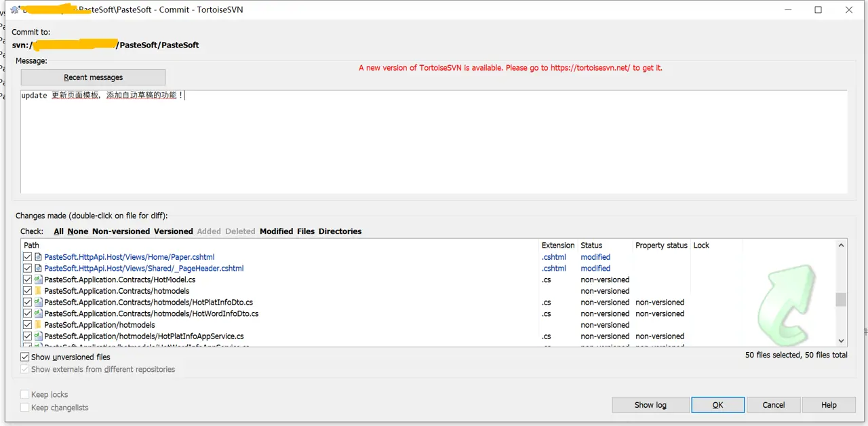The image size is (868, 426).
Task: Check Modified files link
Action: click(x=277, y=231)
